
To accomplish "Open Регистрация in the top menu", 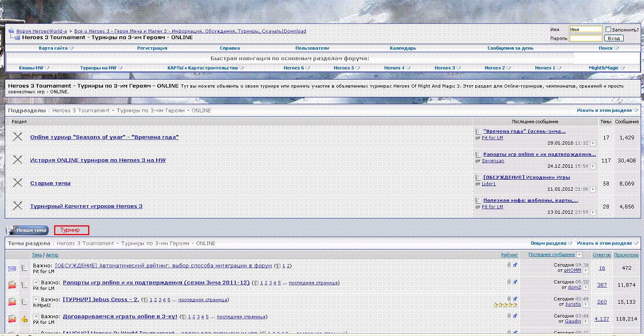I will (152, 48).
